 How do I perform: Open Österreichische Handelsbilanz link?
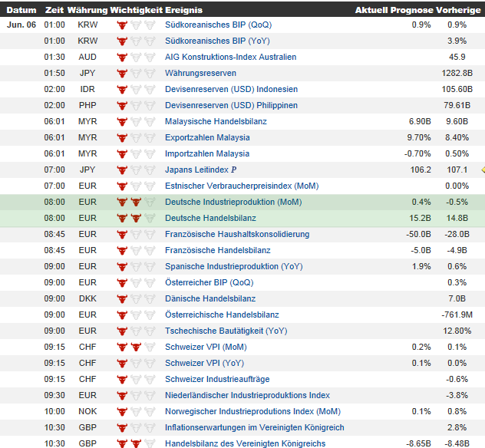pos(222,315)
